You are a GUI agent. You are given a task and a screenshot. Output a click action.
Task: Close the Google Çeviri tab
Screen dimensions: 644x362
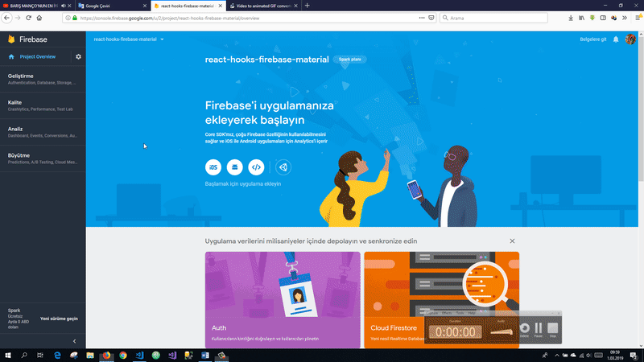click(145, 6)
